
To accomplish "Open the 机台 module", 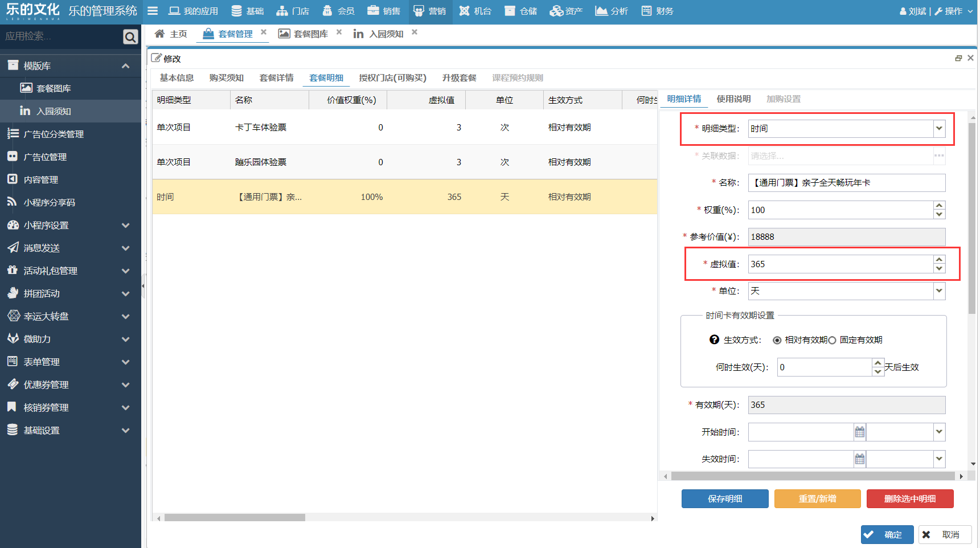I will 475,11.
